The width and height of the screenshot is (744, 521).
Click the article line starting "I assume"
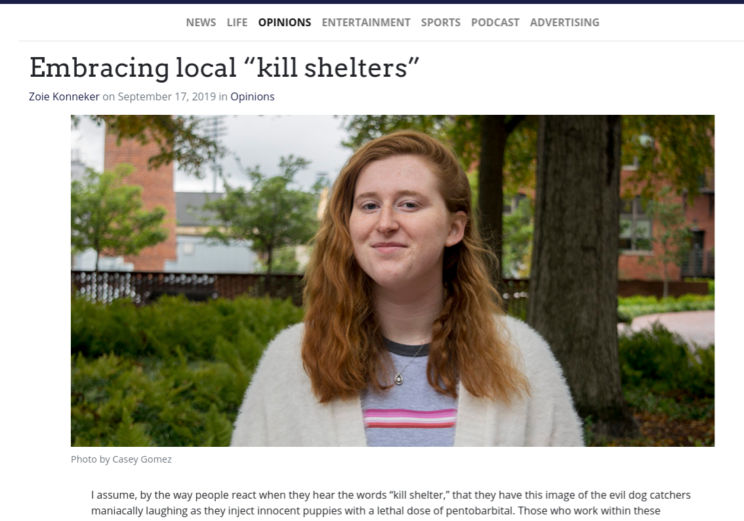click(391, 495)
